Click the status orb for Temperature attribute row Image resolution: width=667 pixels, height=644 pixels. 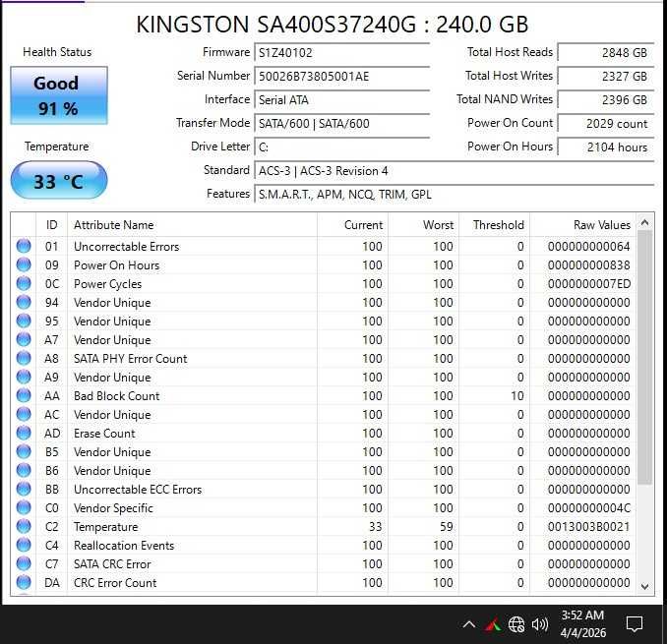pos(24,527)
